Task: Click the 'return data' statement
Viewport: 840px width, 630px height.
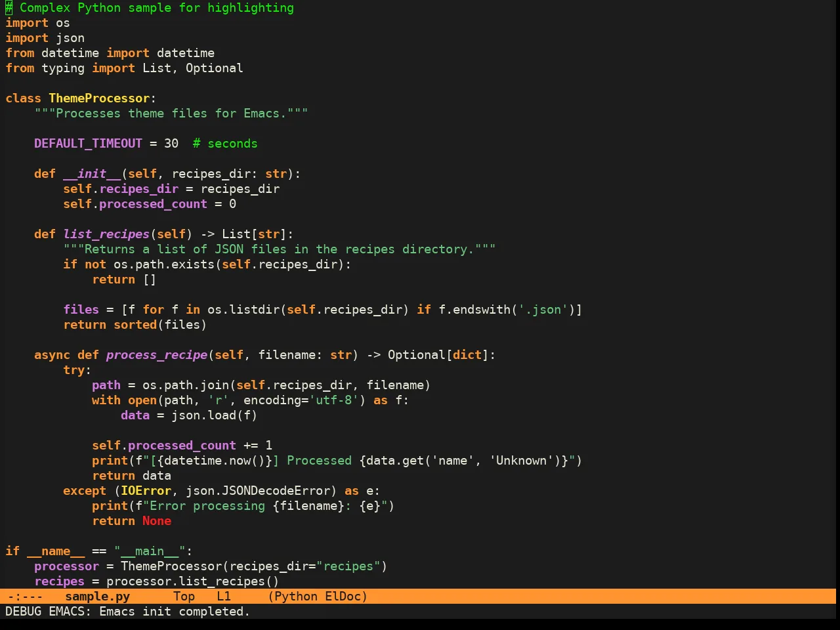Action: pos(131,476)
